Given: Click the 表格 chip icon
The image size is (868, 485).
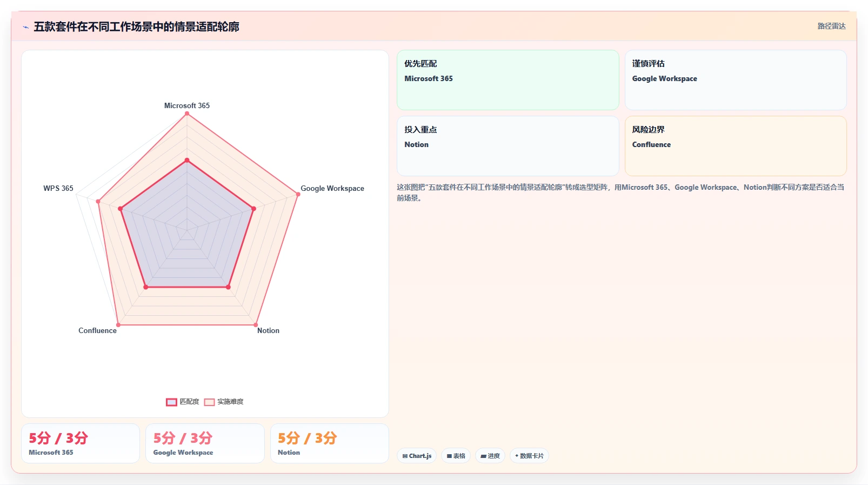Looking at the screenshot, I should coord(449,456).
